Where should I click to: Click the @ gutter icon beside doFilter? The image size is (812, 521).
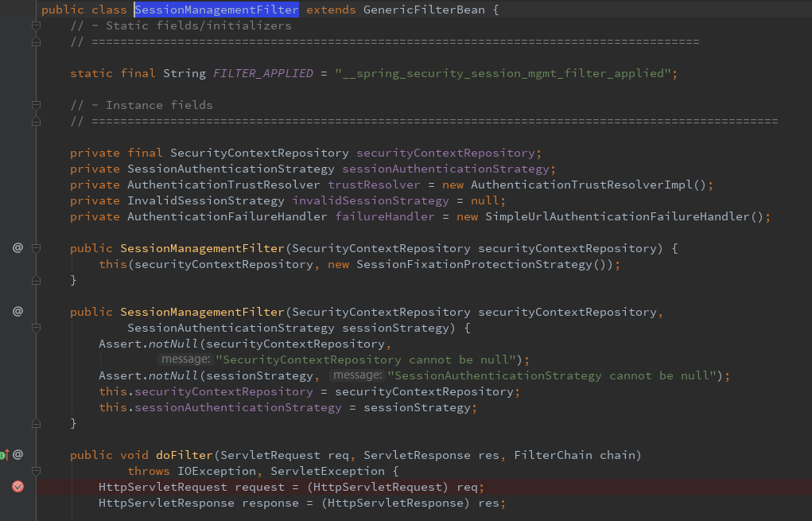(17, 455)
